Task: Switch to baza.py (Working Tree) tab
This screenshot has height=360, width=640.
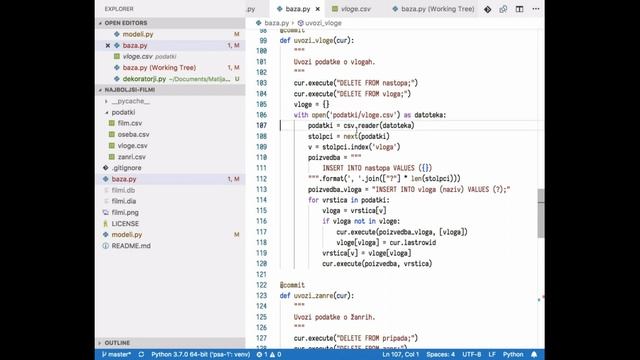Action: click(x=433, y=9)
